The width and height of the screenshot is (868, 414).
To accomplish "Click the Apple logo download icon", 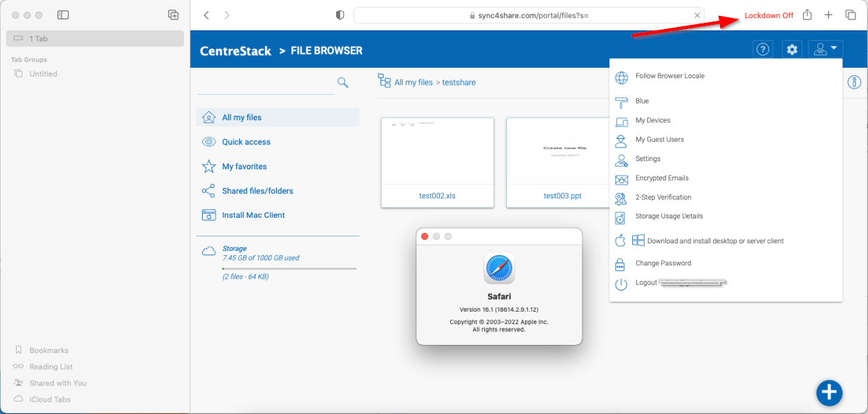I will [620, 241].
